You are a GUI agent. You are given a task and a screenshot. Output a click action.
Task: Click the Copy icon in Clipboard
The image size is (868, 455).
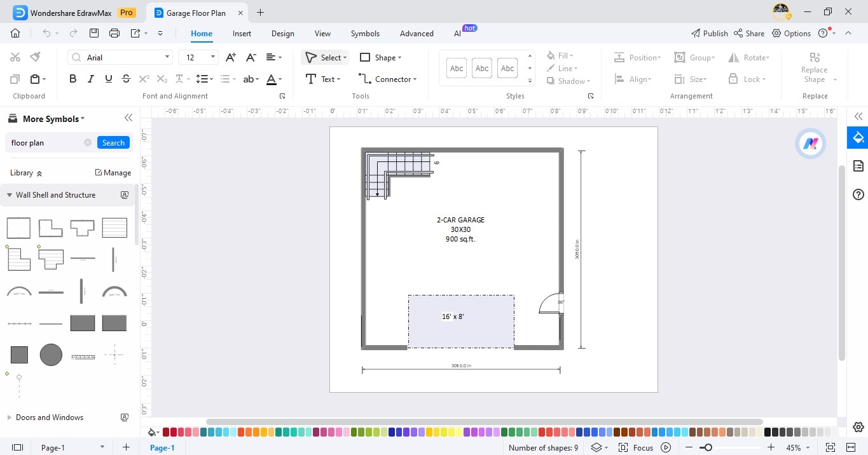pyautogui.click(x=15, y=79)
